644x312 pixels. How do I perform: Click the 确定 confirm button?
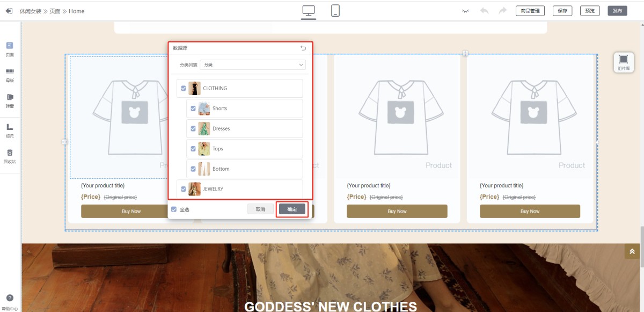point(292,209)
